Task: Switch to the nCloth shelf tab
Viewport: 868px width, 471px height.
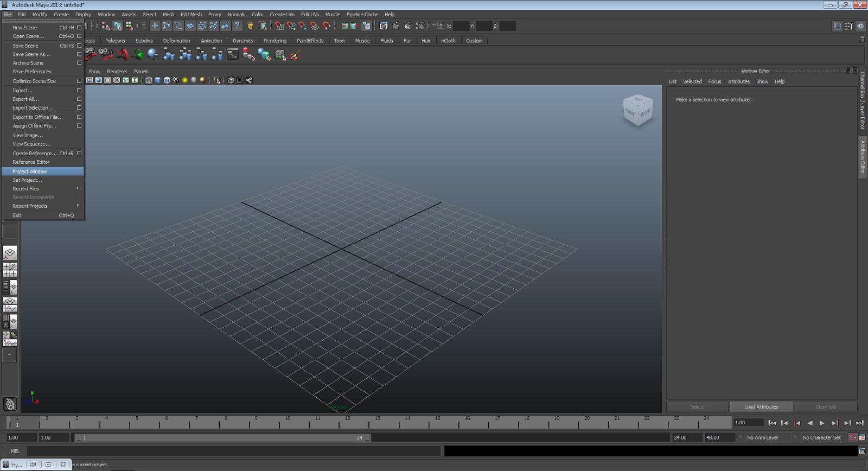Action: point(448,41)
